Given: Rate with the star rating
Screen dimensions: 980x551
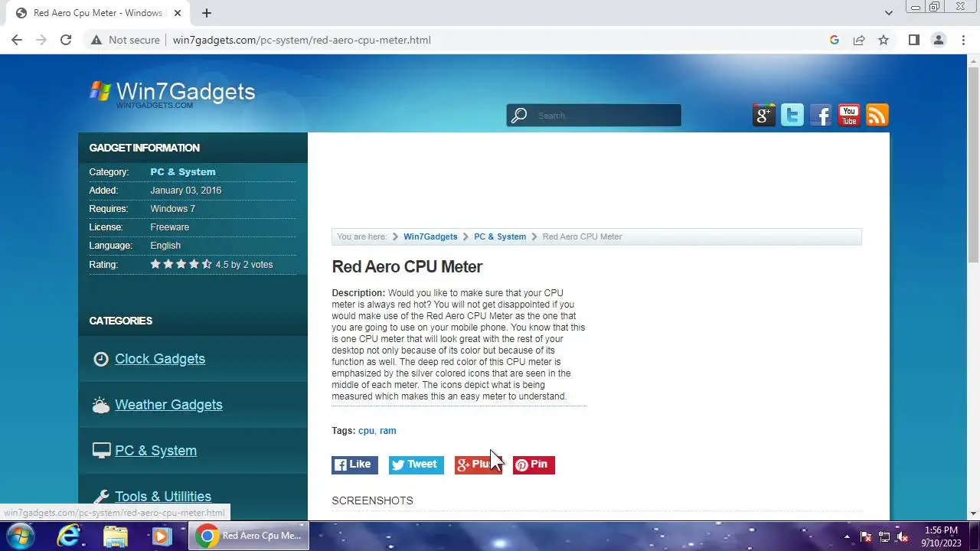Looking at the screenshot, I should (181, 264).
